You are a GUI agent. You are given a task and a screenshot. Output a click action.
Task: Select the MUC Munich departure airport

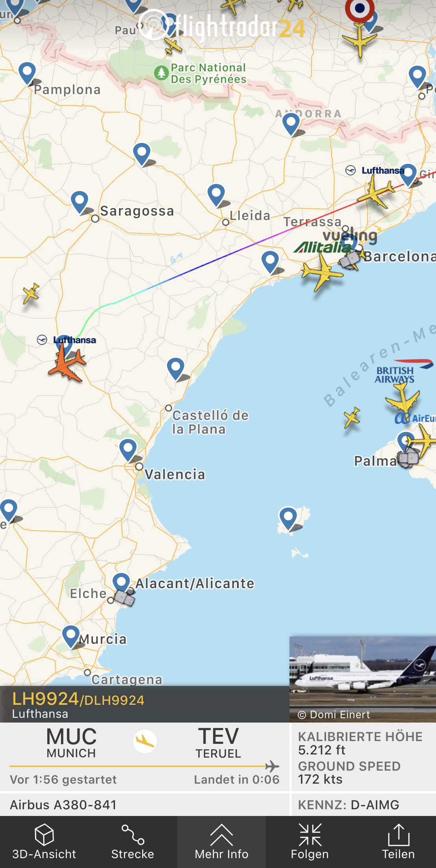tap(71, 743)
